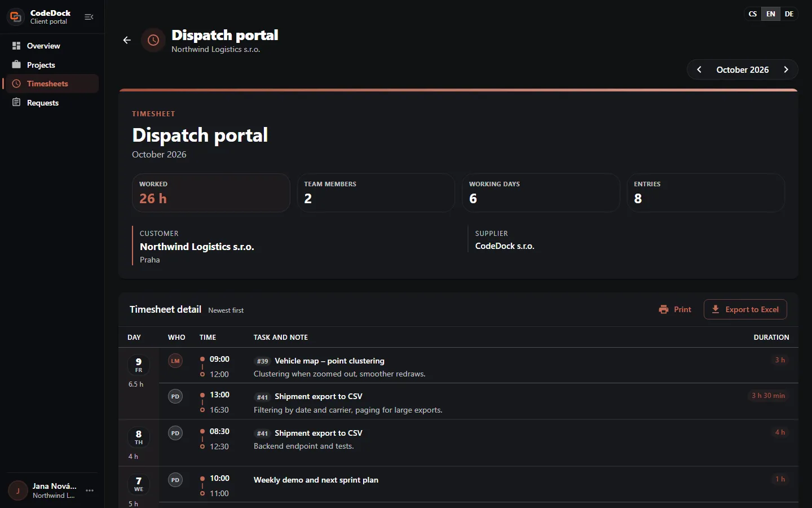The width and height of the screenshot is (812, 508).
Task: Open Shipment export to CSV at 08:30
Action: pyautogui.click(x=319, y=433)
